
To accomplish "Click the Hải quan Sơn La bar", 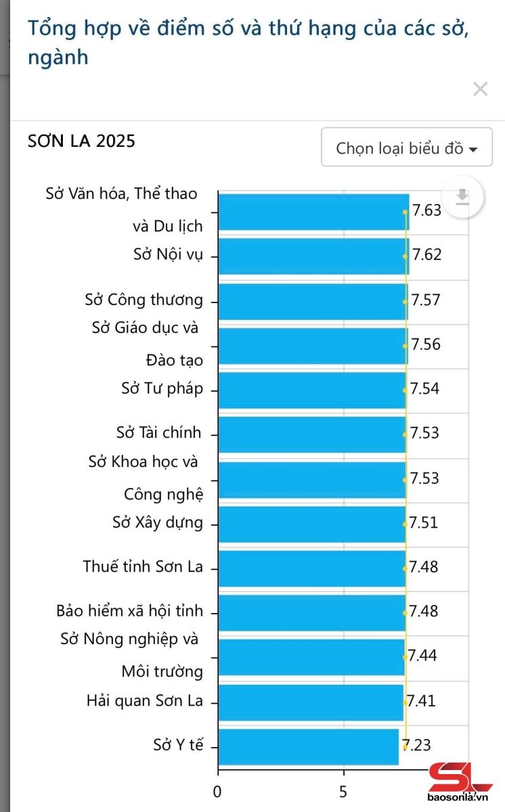I will [311, 702].
